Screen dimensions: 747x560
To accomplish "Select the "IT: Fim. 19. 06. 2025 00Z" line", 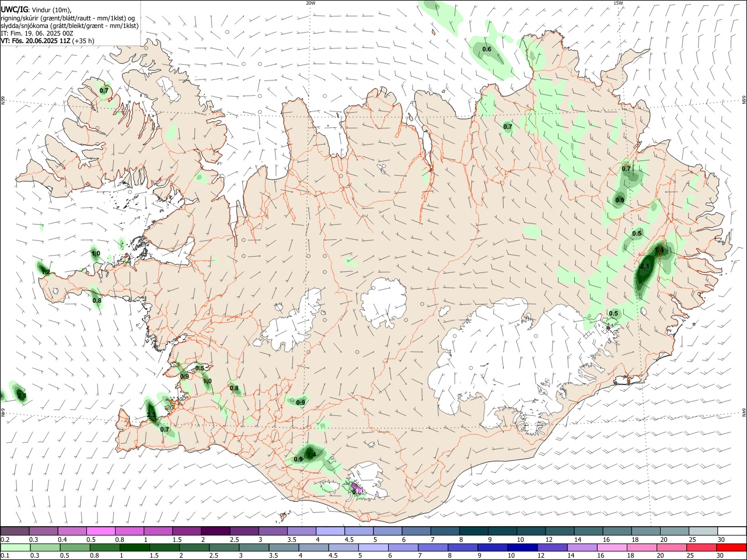I will tap(37, 33).
